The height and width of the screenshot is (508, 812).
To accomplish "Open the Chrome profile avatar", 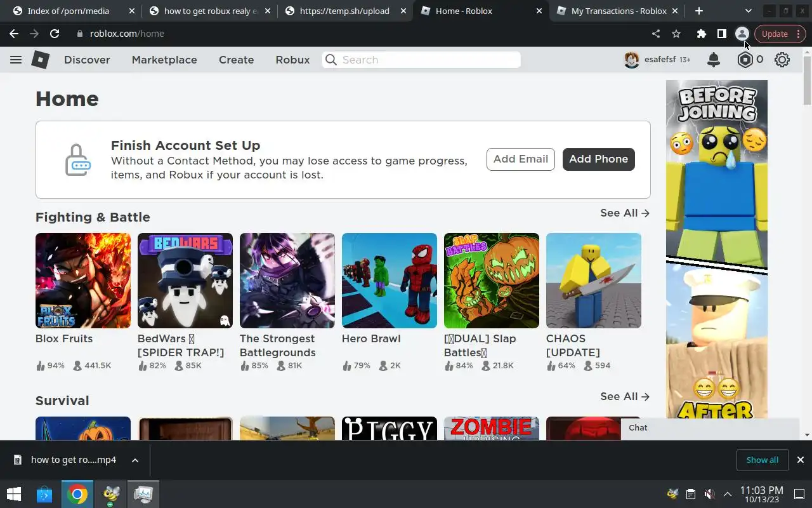I will point(742,34).
